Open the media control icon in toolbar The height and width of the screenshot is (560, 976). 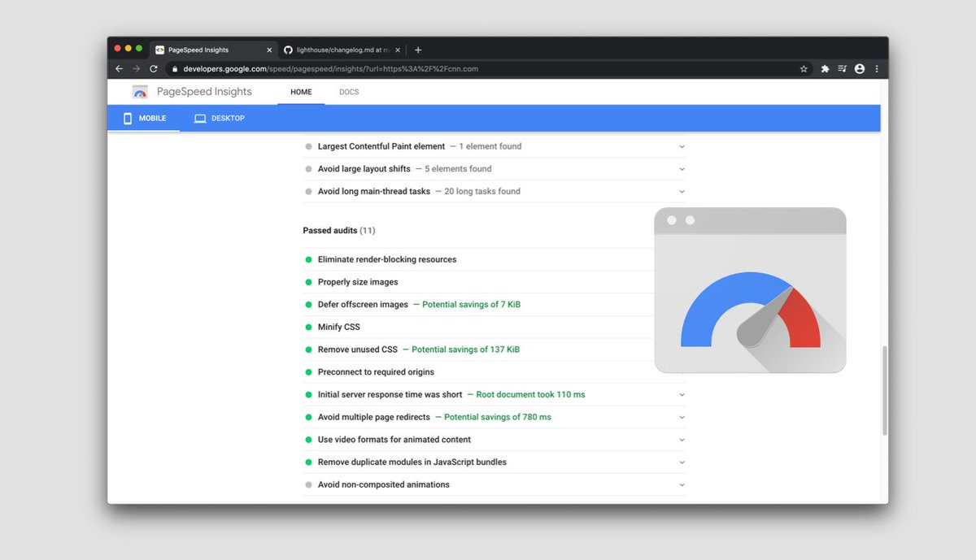point(842,69)
